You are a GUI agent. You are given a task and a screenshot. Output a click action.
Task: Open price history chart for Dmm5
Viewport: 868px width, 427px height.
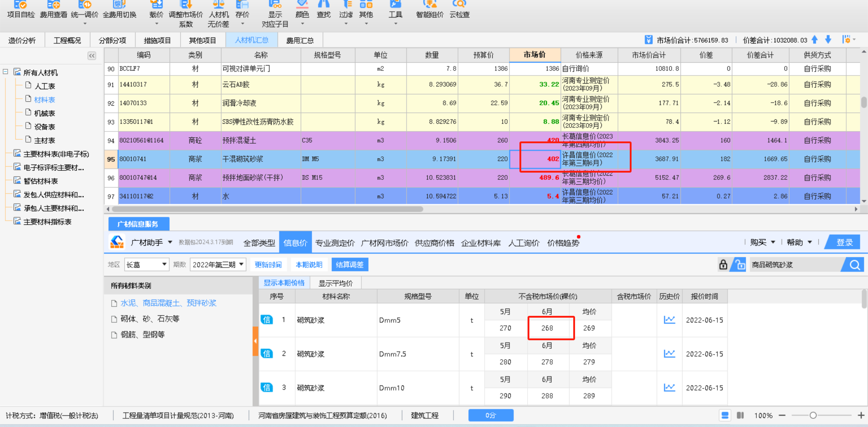(x=670, y=320)
